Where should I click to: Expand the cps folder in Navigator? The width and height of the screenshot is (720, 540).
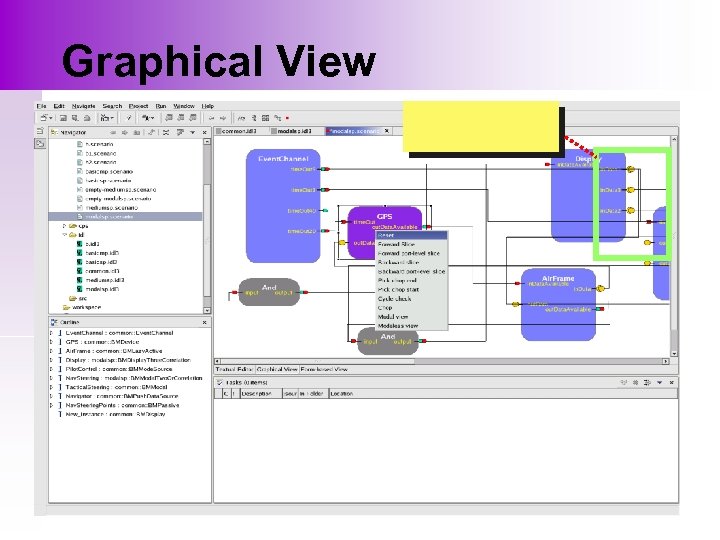click(64, 226)
